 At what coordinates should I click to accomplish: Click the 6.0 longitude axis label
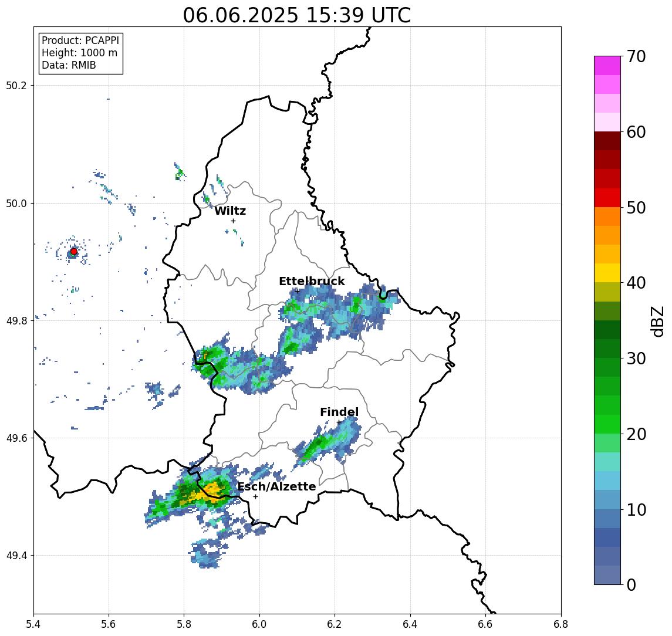click(x=259, y=624)
